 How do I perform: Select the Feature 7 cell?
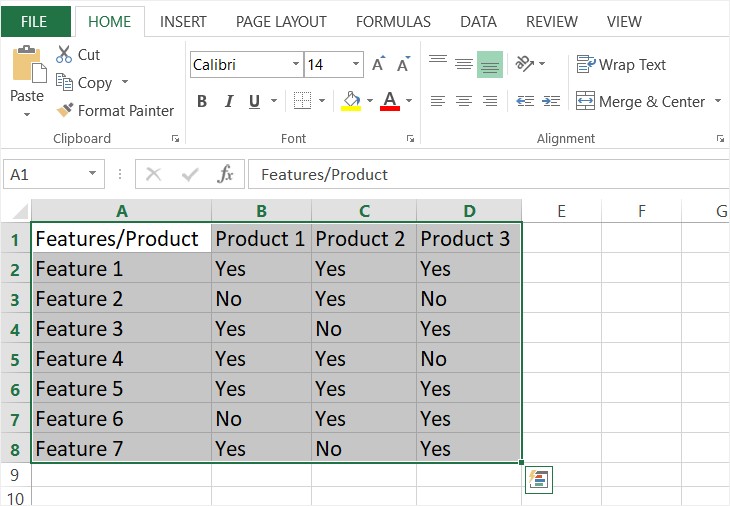[x=121, y=448]
